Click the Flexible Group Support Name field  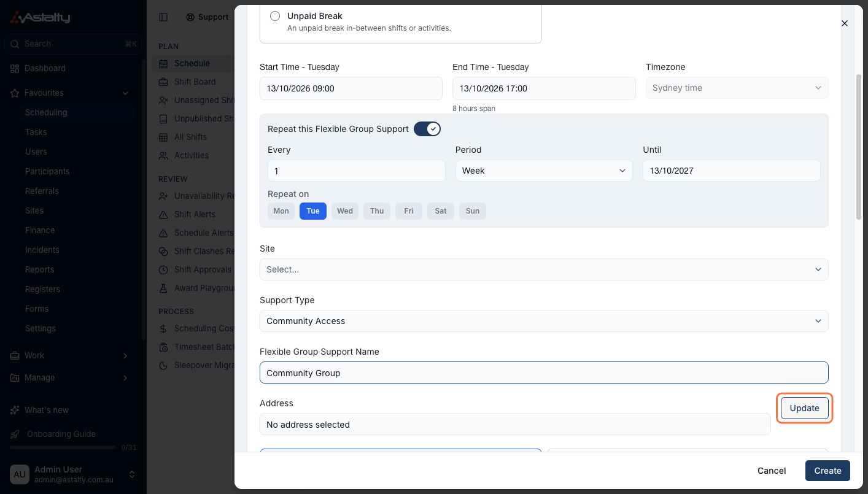coord(544,373)
